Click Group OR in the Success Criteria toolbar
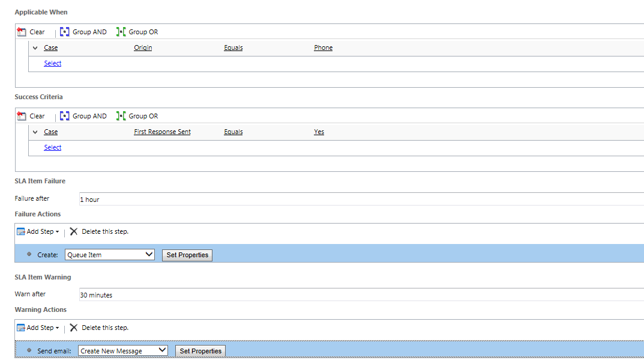This screenshot has width=644, height=363. (142, 116)
